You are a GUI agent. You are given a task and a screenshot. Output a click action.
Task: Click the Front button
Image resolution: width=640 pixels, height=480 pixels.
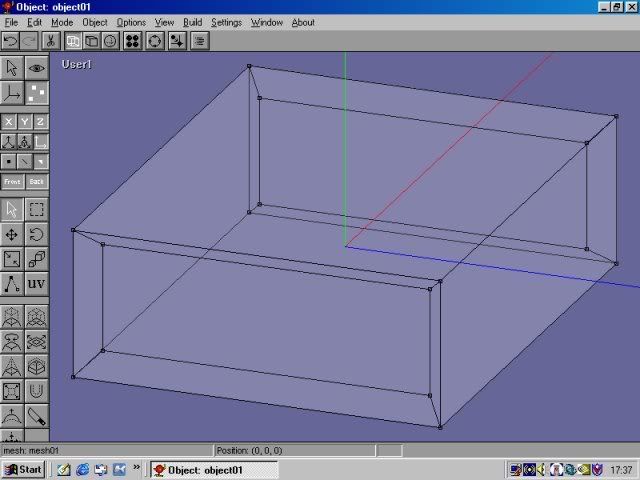(12, 182)
